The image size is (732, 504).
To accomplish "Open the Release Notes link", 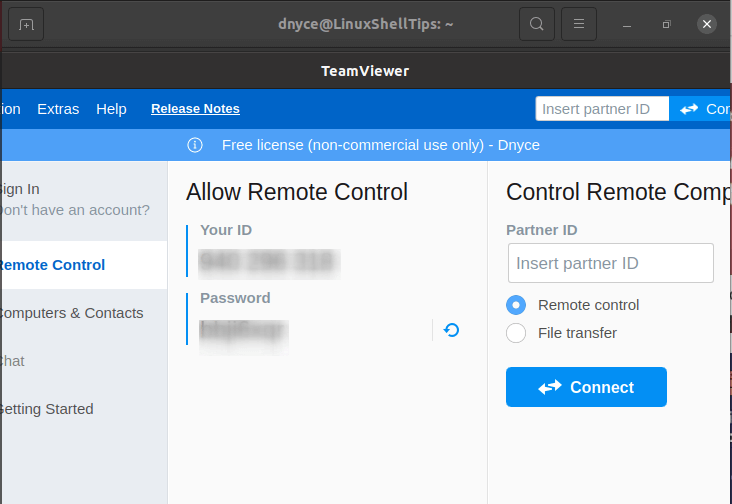I will click(195, 109).
